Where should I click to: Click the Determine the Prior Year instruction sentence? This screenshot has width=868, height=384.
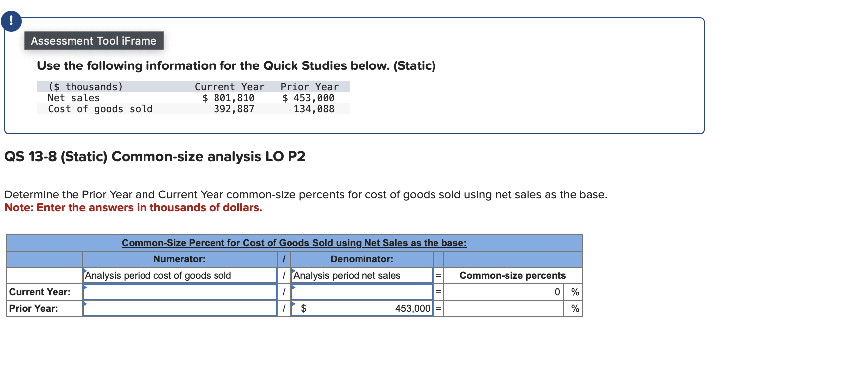[306, 194]
